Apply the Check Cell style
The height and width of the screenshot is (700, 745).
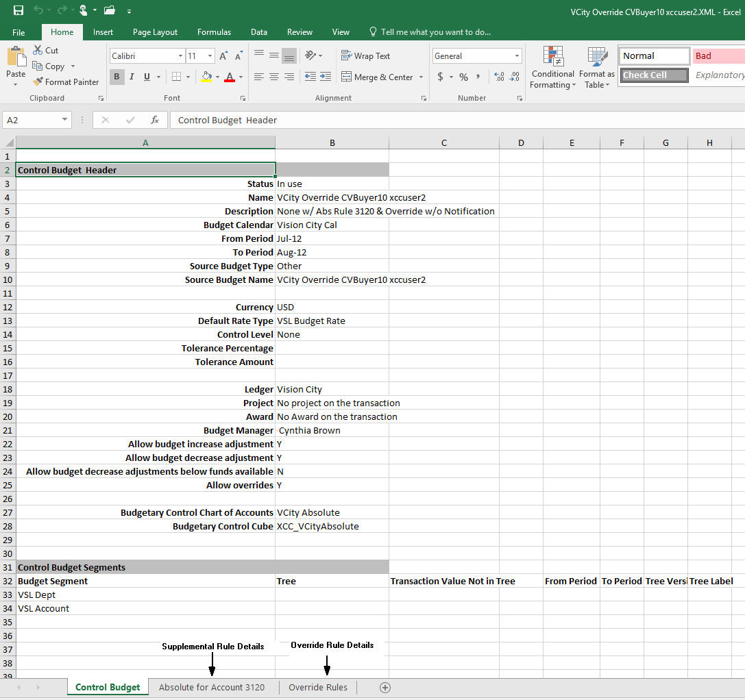[655, 75]
